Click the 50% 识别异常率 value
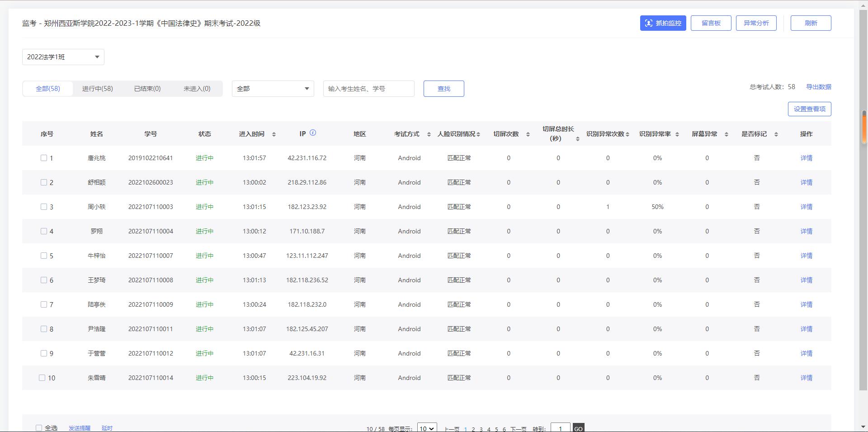 click(657, 207)
